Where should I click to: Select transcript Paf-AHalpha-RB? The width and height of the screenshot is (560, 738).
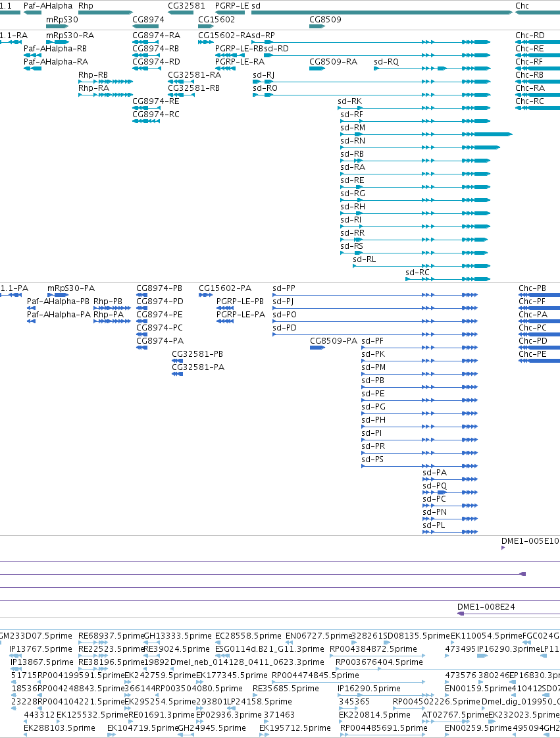[55, 49]
